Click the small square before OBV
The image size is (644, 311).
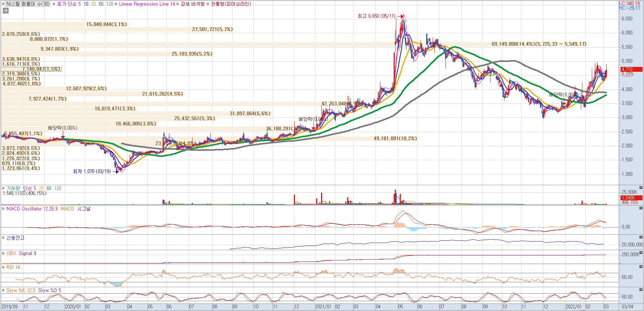[3, 253]
